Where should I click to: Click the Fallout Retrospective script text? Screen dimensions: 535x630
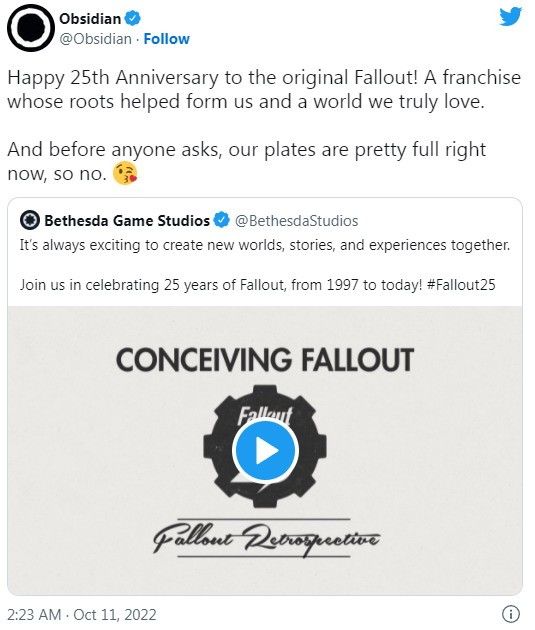pos(265,538)
